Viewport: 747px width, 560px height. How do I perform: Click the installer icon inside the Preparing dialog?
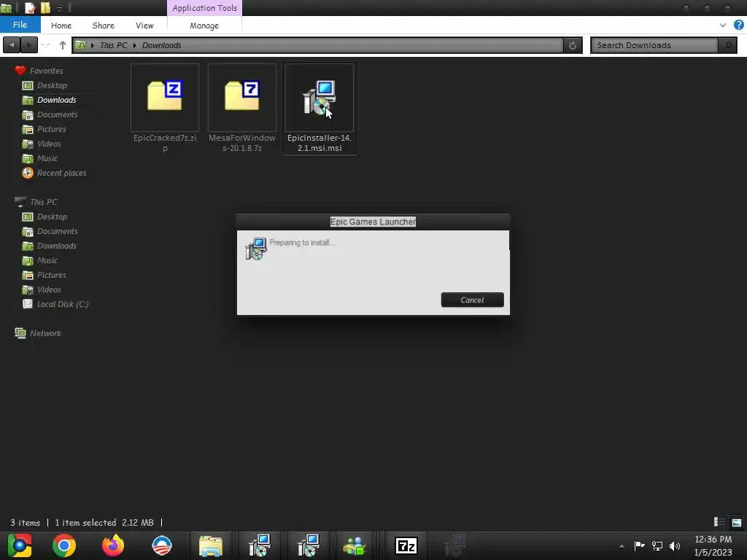[256, 249]
